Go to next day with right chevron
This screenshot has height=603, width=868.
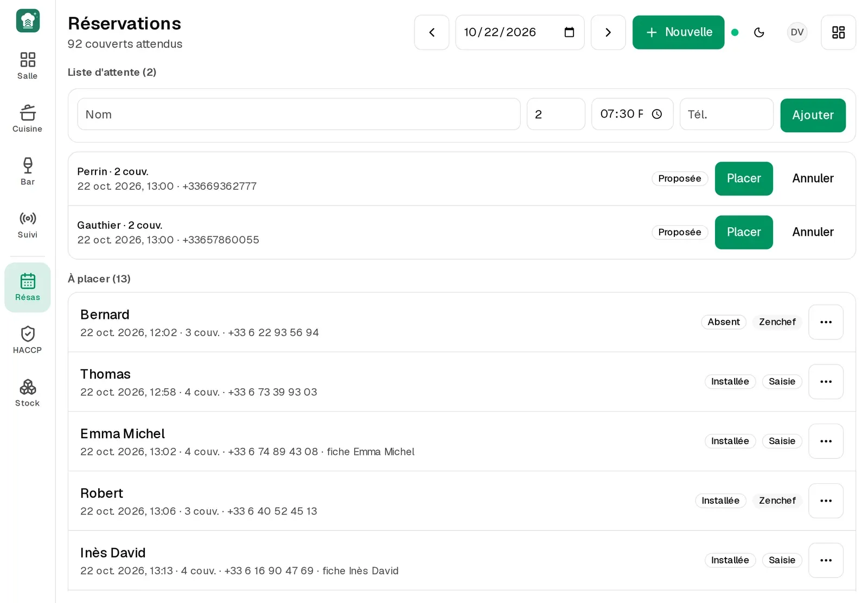pos(608,33)
